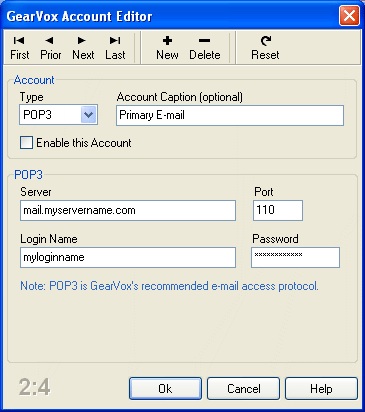Click the Login Name field
Screen dimensions: 365x412
click(x=128, y=257)
